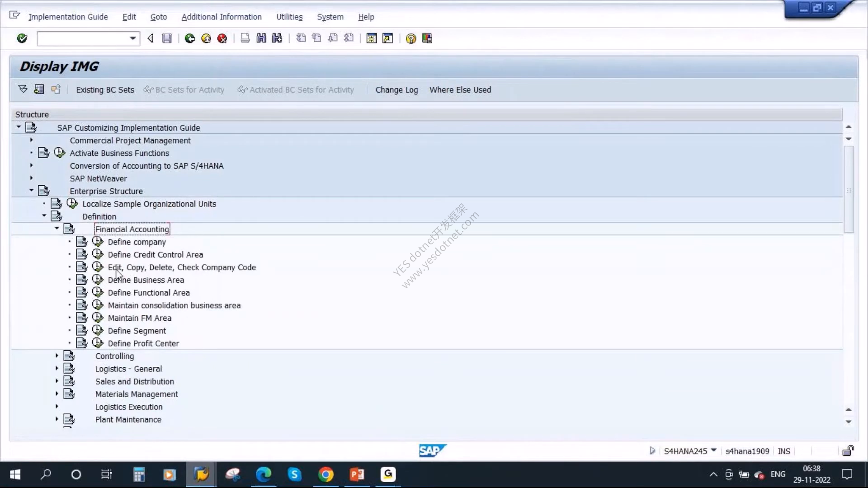
Task: Select the Define Functional Area row
Action: [149, 292]
